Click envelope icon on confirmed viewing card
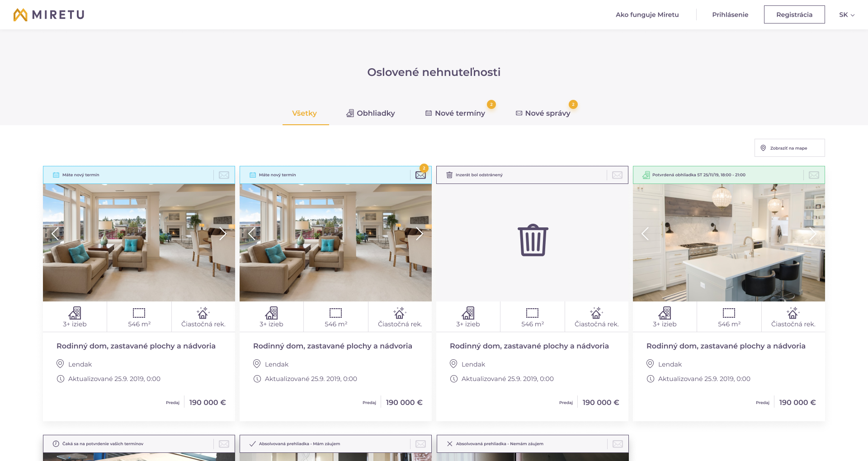The width and height of the screenshot is (868, 461). point(814,175)
